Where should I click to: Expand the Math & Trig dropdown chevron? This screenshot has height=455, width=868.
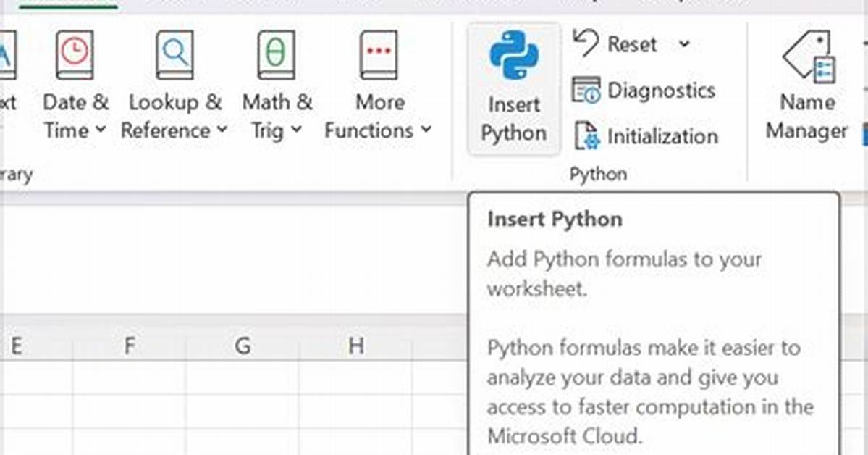click(x=297, y=130)
